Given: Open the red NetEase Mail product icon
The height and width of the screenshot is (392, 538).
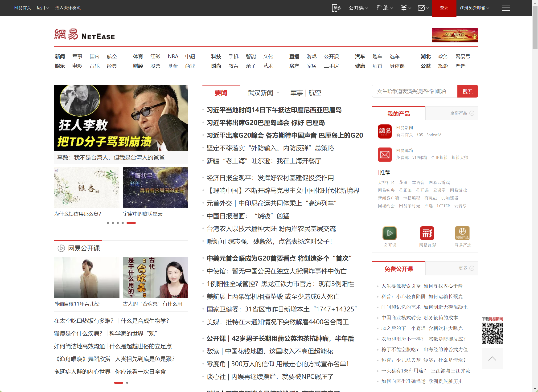Looking at the screenshot, I should [384, 154].
